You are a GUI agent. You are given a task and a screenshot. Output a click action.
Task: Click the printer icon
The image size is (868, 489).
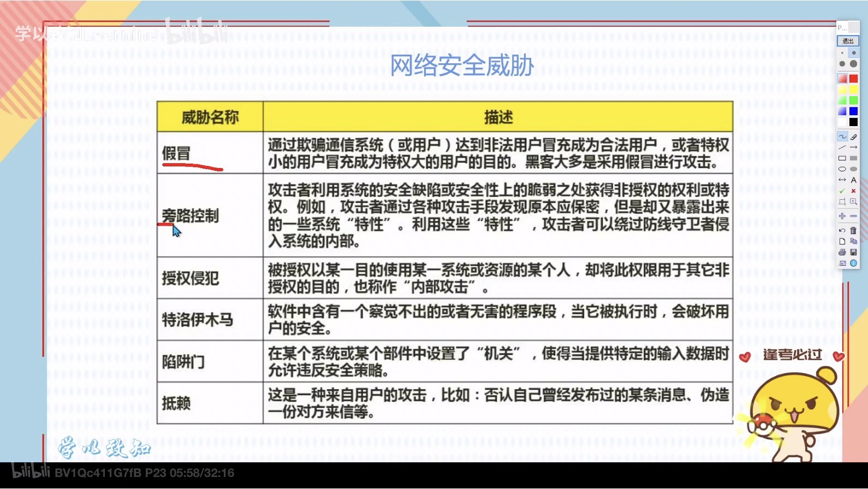click(842, 252)
